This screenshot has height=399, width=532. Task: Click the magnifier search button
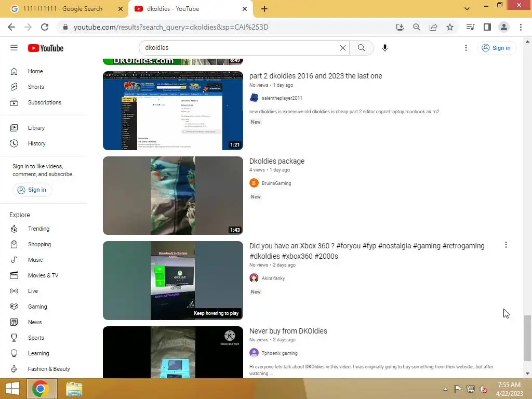(362, 48)
